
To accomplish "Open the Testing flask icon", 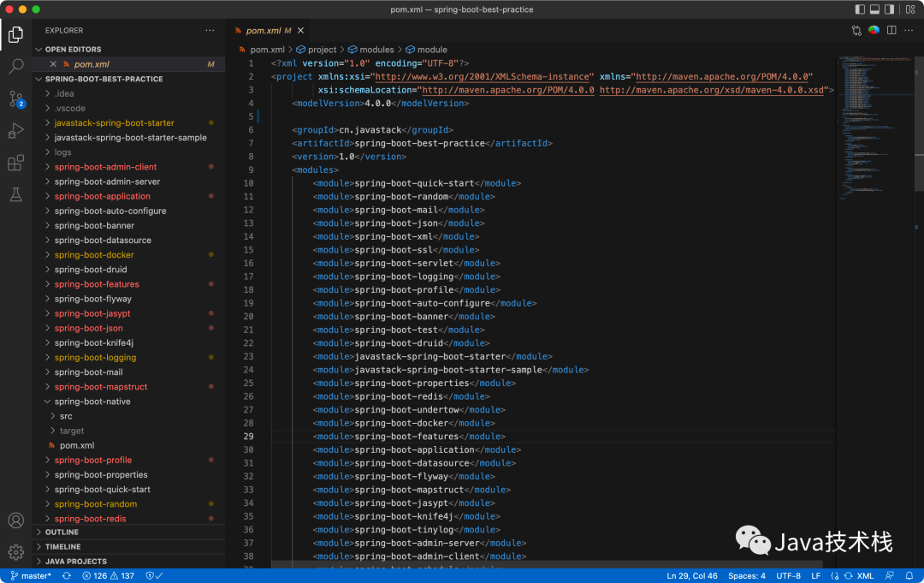I will pyautogui.click(x=16, y=194).
